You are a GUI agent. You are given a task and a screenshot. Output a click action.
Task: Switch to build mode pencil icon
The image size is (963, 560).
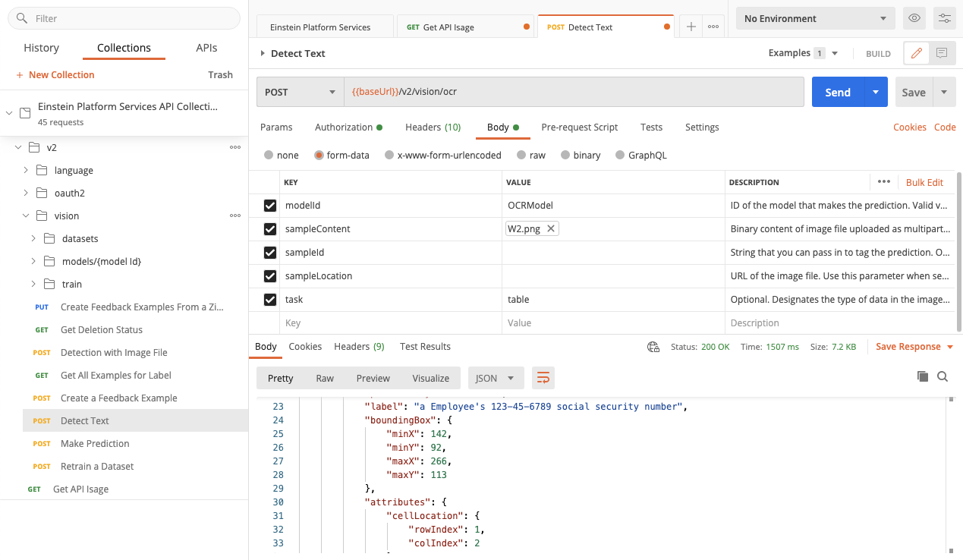click(916, 53)
